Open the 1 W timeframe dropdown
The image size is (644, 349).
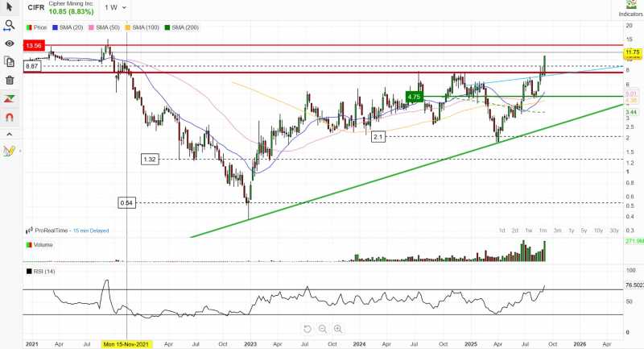[x=115, y=7]
